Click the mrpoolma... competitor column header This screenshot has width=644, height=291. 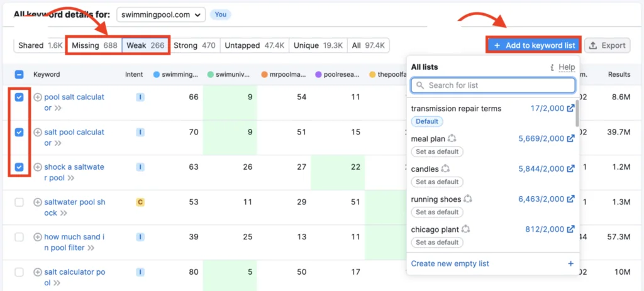(284, 75)
